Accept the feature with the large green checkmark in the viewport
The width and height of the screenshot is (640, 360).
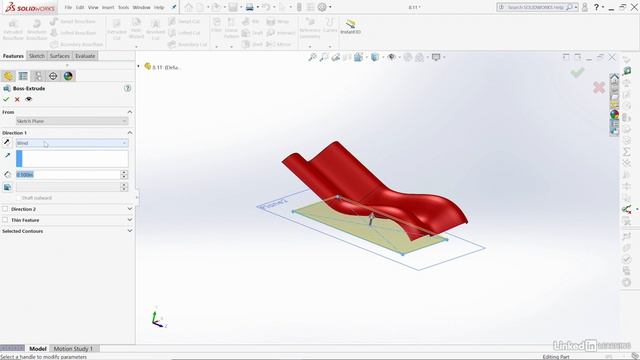577,73
